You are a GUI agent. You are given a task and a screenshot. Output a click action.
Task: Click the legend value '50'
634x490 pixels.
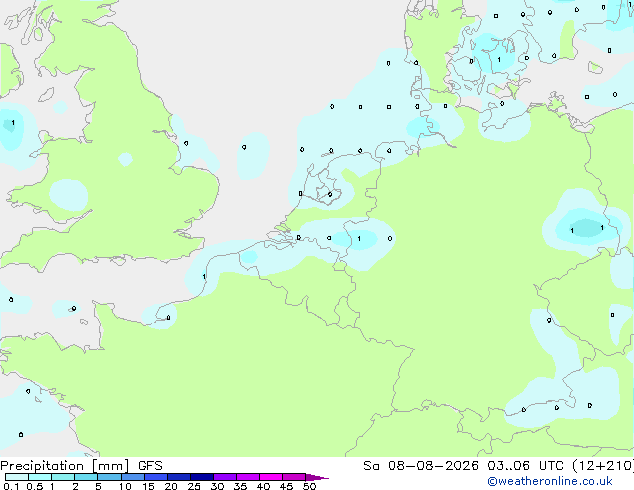point(309,486)
